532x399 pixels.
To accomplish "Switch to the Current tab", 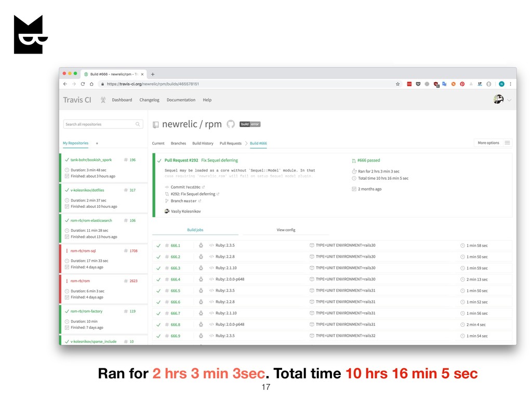I will (158, 143).
